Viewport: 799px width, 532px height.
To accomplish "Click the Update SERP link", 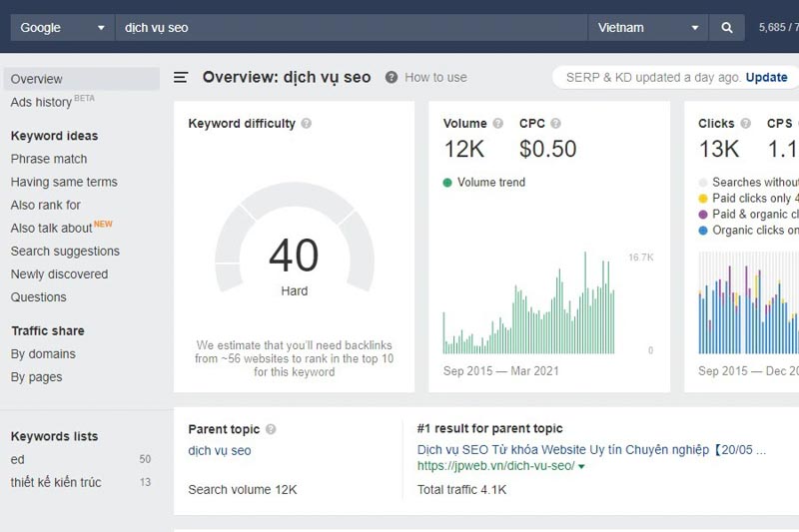I will click(766, 77).
